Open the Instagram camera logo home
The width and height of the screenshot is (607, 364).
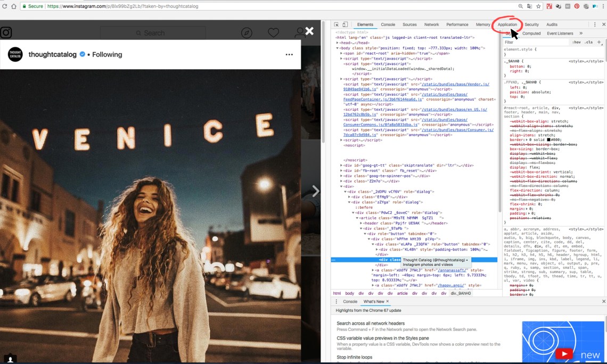click(x=6, y=32)
